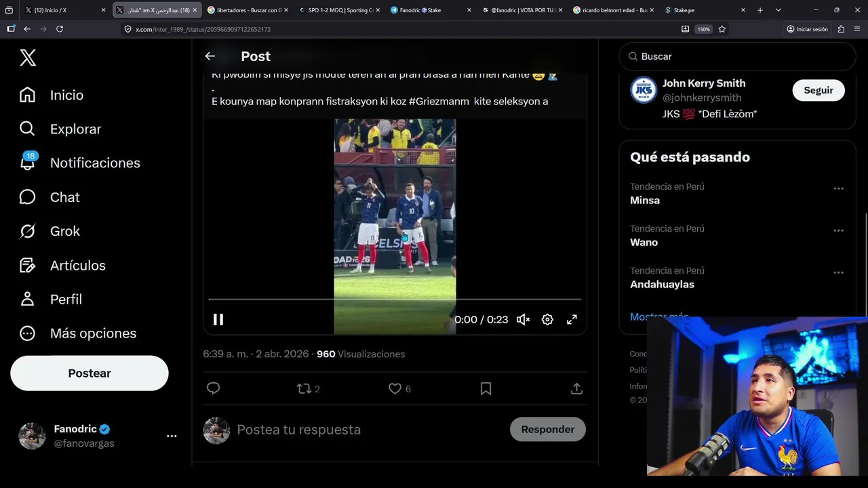Click the Buscar search field
This screenshot has width=868, height=488.
click(737, 56)
